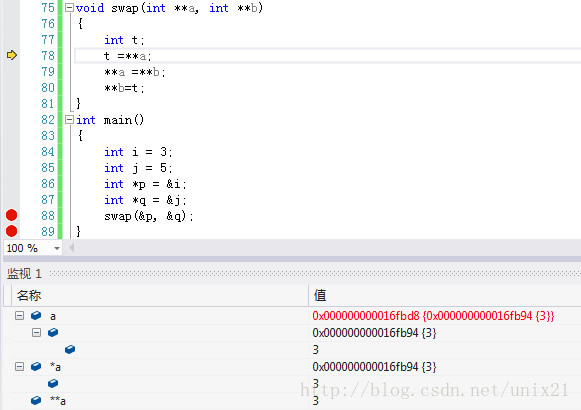The image size is (581, 410).
Task: Collapse the swap function outline box
Action: tap(69, 8)
